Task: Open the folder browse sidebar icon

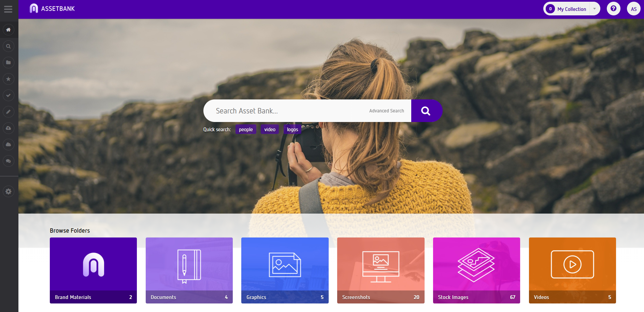Action: pos(9,63)
